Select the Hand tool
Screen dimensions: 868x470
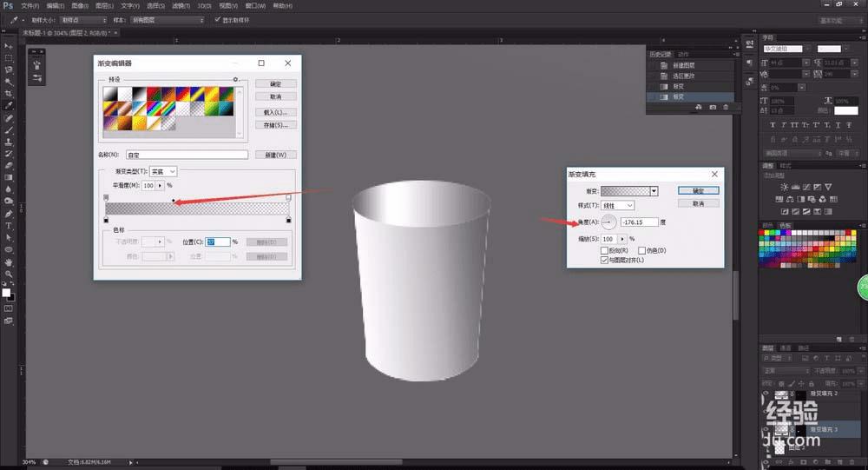point(9,261)
